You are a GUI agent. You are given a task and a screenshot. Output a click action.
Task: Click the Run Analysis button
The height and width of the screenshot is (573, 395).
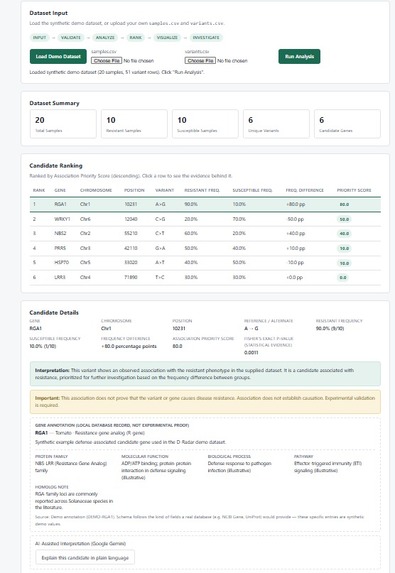pyautogui.click(x=299, y=57)
